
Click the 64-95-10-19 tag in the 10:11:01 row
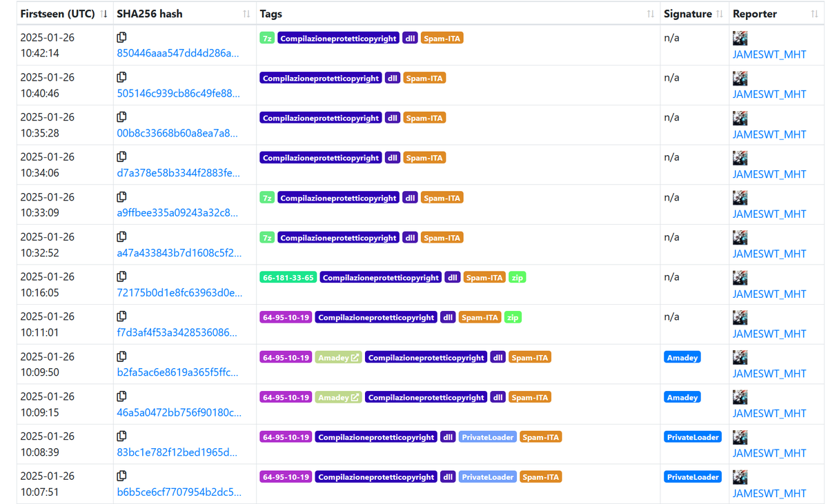[x=286, y=318]
